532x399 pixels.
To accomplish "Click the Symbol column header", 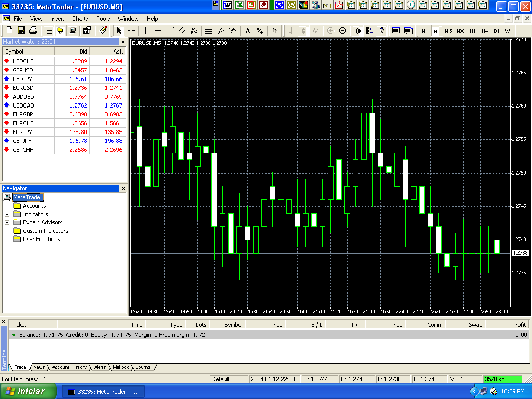I will point(29,51).
